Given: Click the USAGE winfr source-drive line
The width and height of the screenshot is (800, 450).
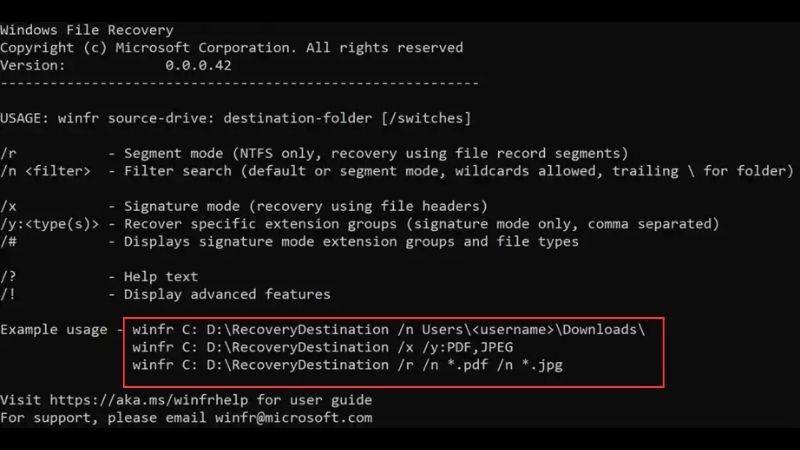Looking at the screenshot, I should click(236, 118).
